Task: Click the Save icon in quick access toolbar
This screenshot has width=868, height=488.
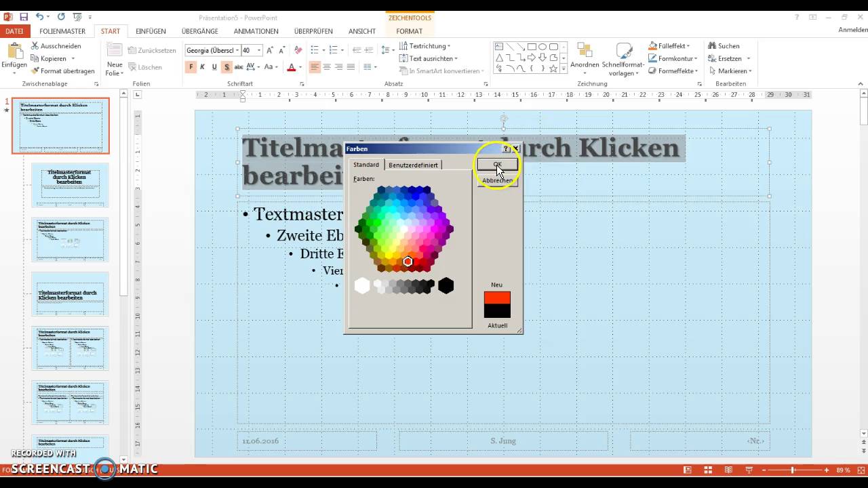Action: point(24,17)
